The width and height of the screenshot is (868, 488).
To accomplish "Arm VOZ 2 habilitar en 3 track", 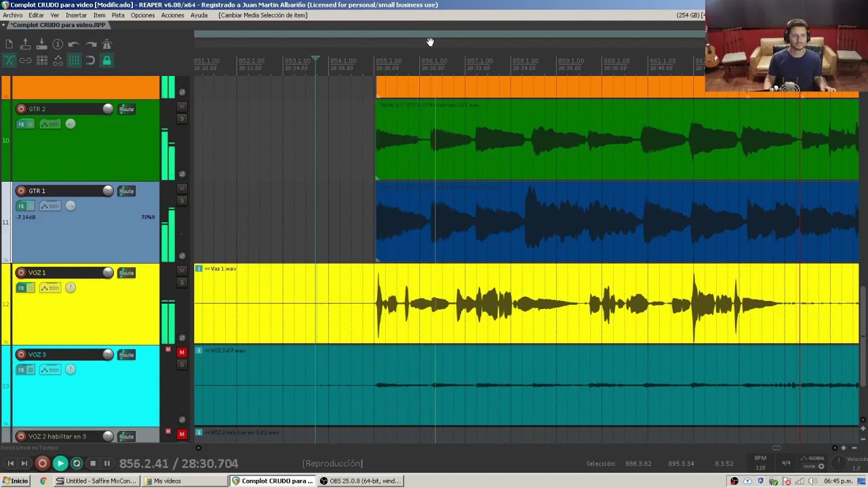I will click(x=21, y=436).
